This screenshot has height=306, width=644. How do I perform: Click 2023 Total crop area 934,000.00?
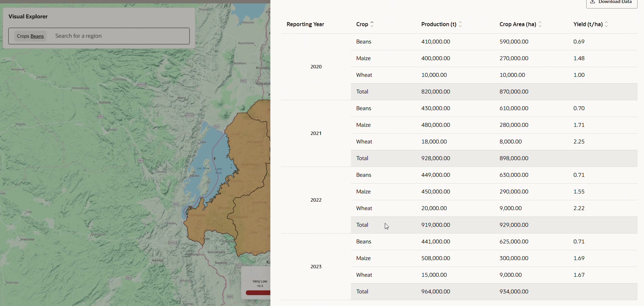click(x=514, y=292)
